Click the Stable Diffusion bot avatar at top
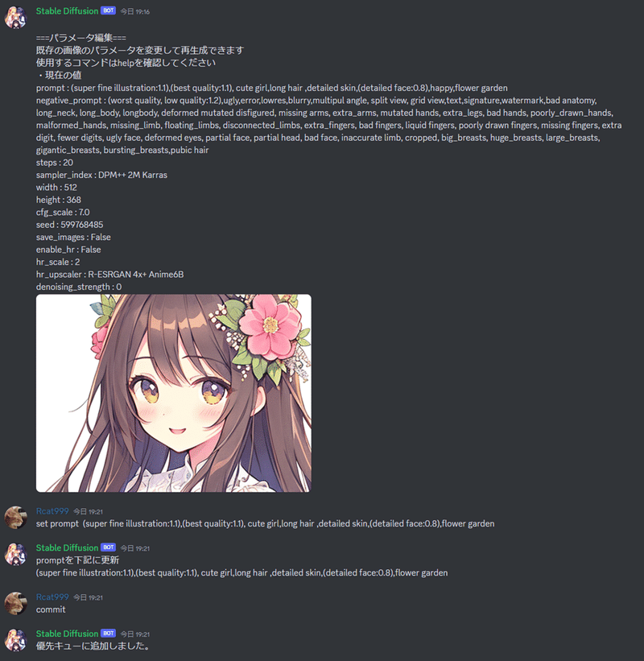Screen dimensions: 644x661 coord(15,17)
